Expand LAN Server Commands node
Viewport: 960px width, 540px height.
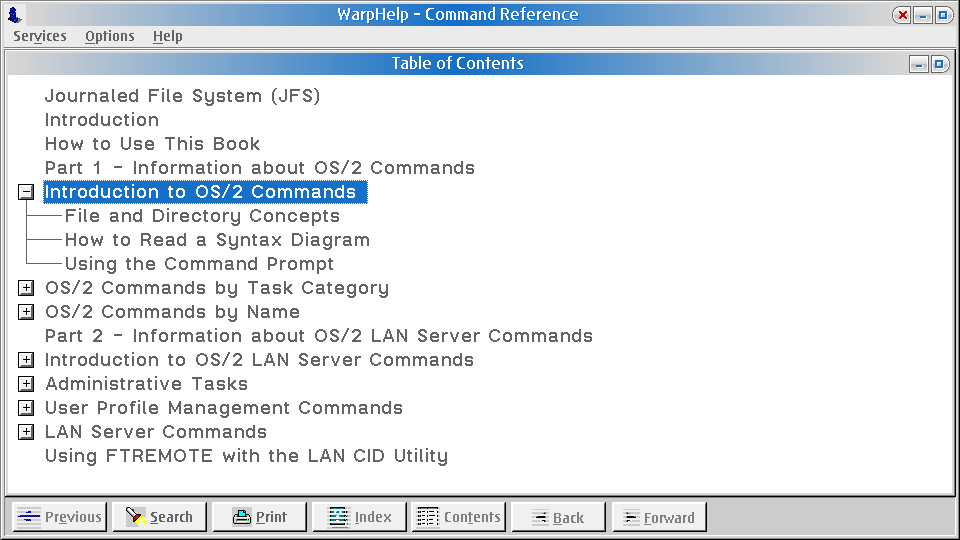pyautogui.click(x=26, y=432)
